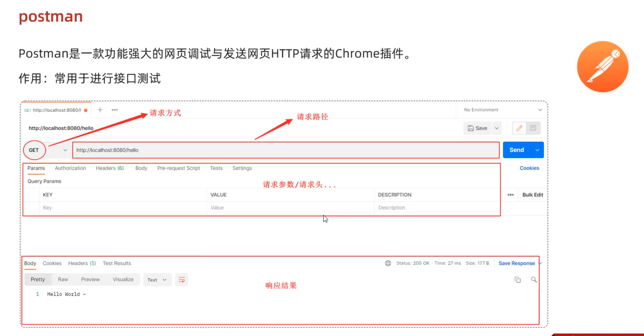The width and height of the screenshot is (644, 336).
Task: Click the pencil edit icon beside Save
Action: tap(519, 128)
